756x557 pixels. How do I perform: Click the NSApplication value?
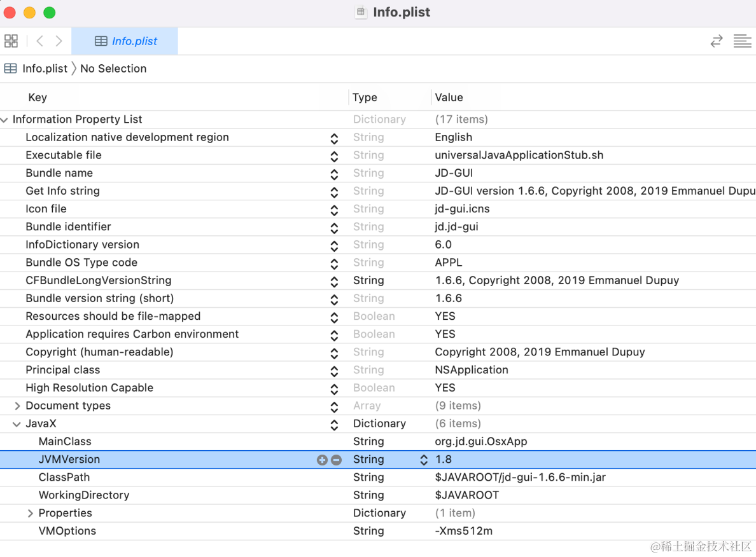[x=472, y=370]
